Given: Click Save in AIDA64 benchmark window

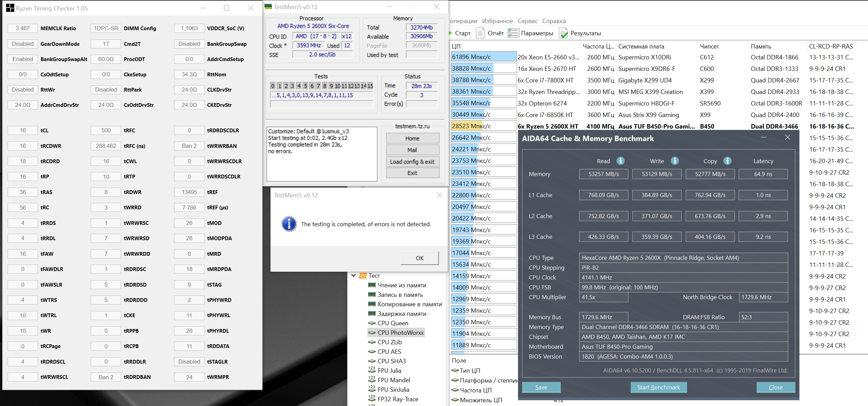Looking at the screenshot, I should tap(541, 387).
